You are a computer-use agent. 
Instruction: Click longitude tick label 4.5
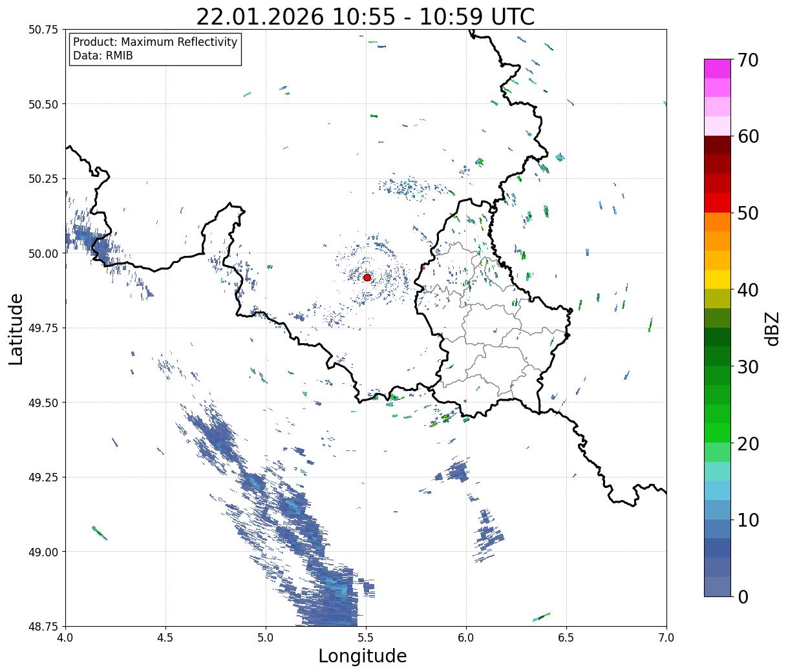165,637
